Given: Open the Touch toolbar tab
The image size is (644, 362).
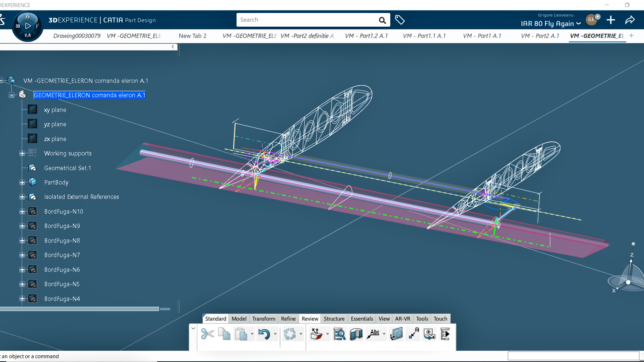Looking at the screenshot, I should 440,319.
